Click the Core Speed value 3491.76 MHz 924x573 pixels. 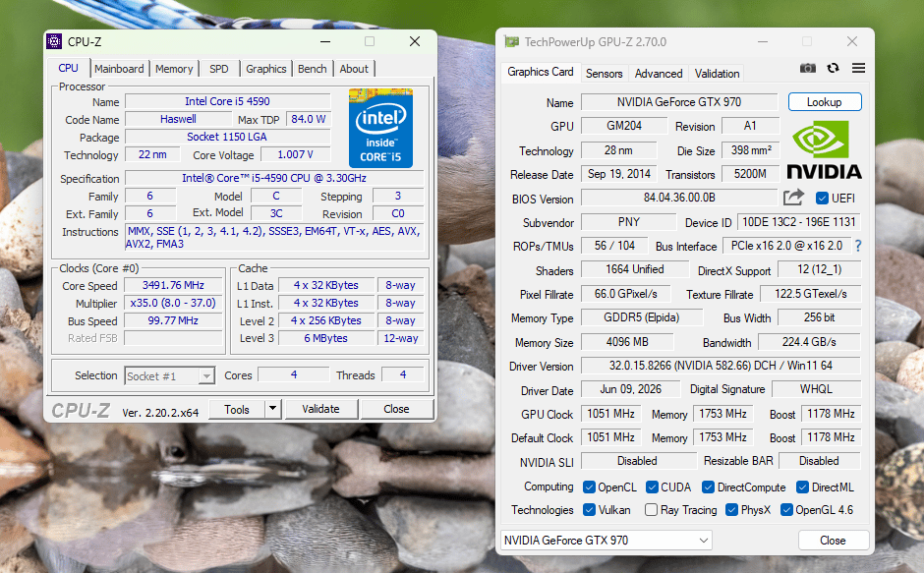click(x=173, y=285)
